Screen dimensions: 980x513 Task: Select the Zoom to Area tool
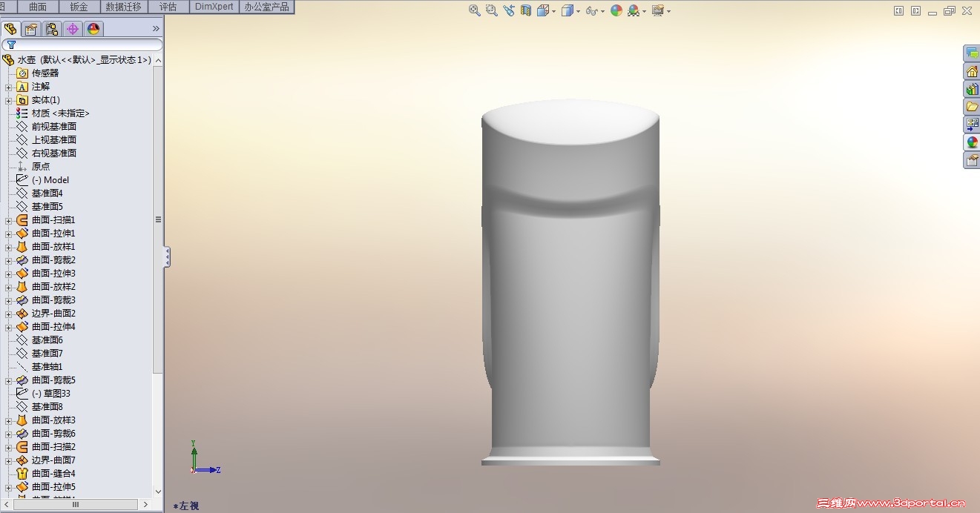point(492,10)
